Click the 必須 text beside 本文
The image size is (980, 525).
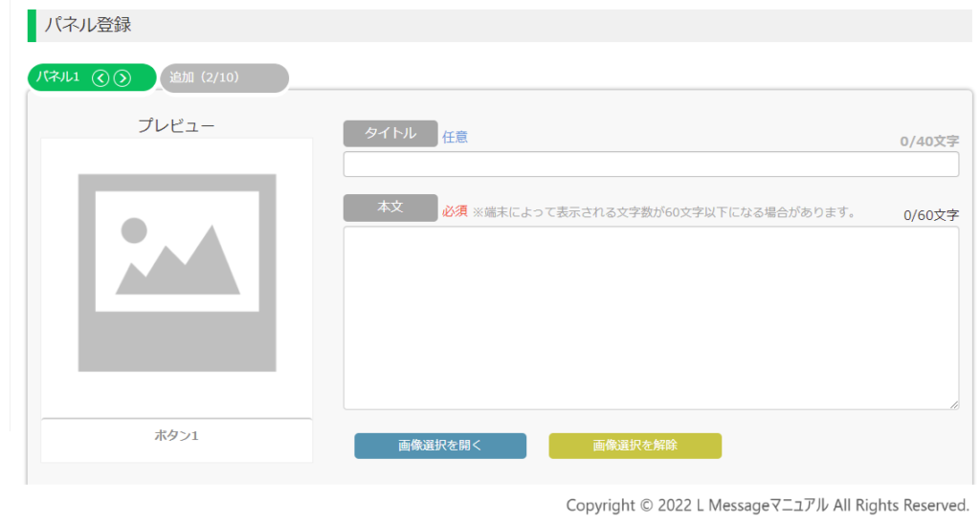click(x=455, y=211)
